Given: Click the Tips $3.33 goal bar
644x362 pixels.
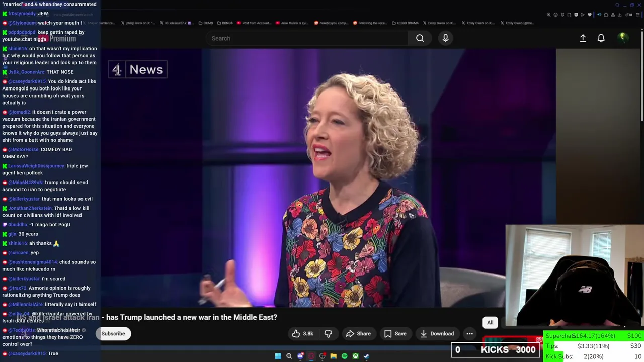Looking at the screenshot, I should pyautogui.click(x=594, y=346).
